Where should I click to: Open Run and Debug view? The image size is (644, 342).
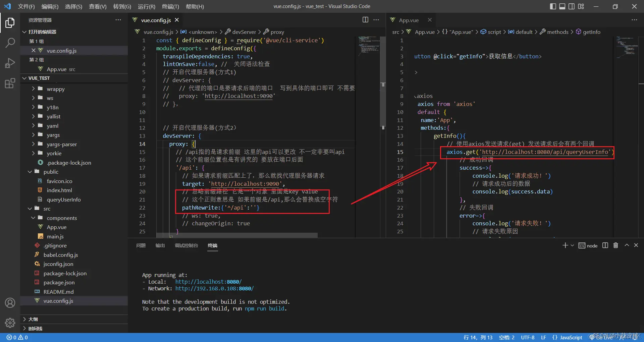pos(10,63)
